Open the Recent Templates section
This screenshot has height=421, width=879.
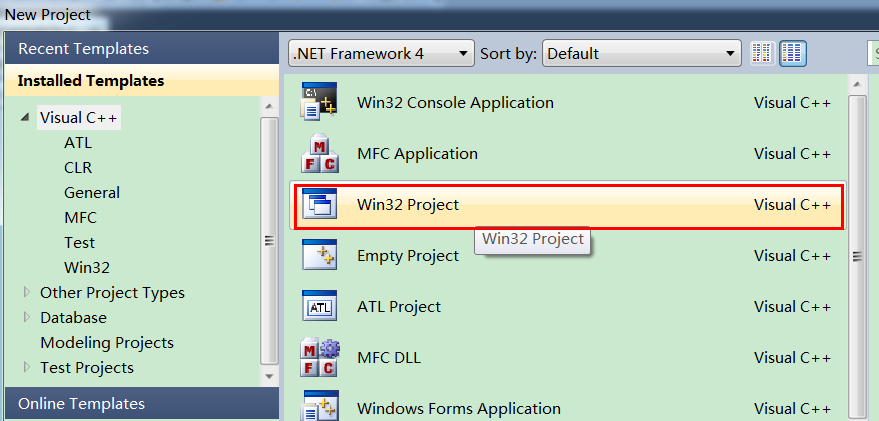pos(142,49)
